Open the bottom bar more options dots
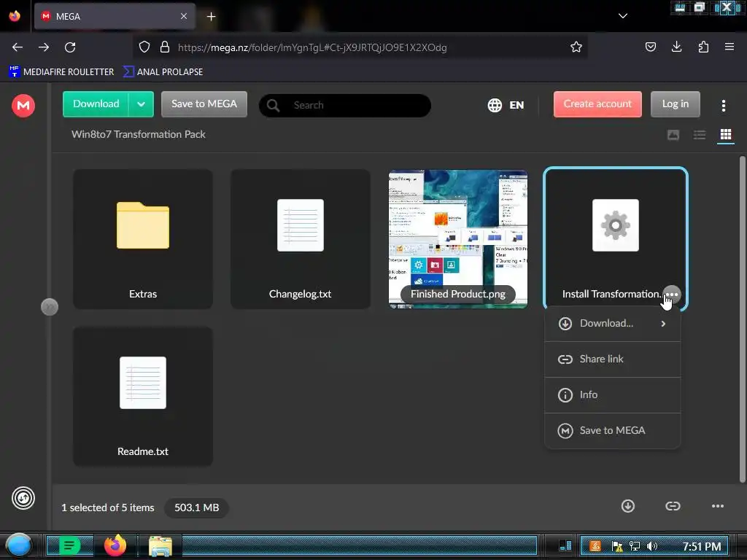Screen dimensions: 747x560 [x=718, y=506]
